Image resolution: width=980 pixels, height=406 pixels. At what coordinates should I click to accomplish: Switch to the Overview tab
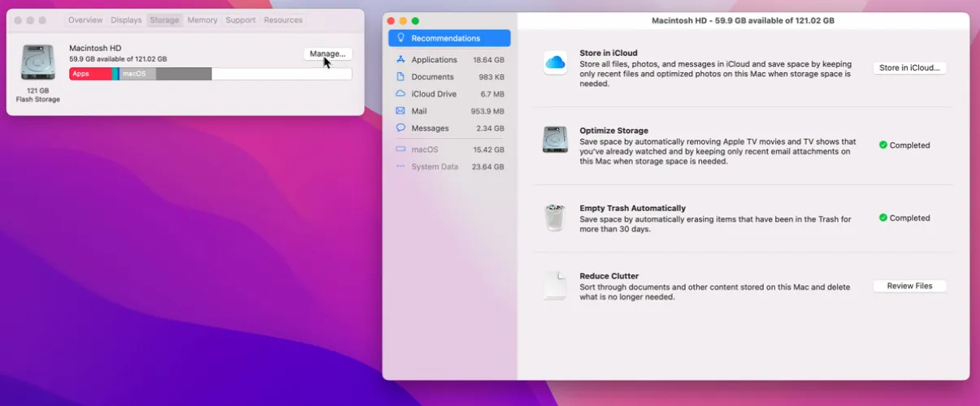coord(85,20)
